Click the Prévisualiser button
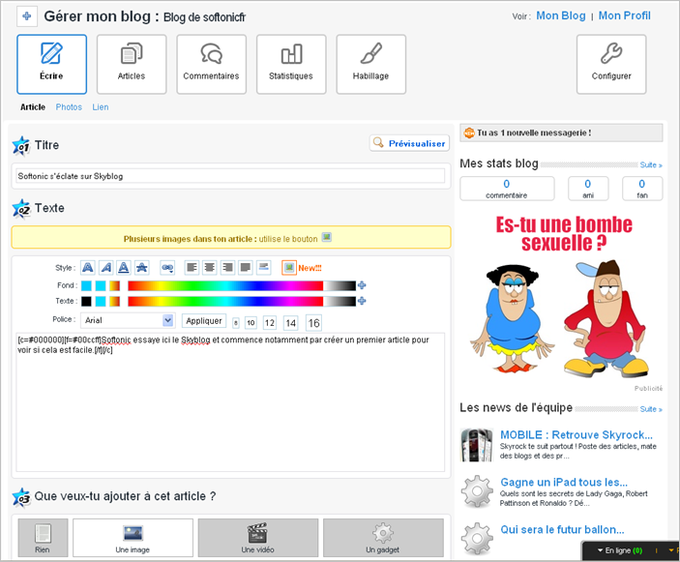This screenshot has height=562, width=680. [x=409, y=143]
